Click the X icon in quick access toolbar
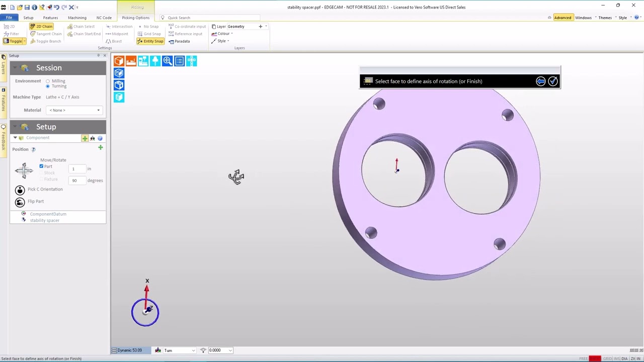The image size is (644, 362). (71, 7)
